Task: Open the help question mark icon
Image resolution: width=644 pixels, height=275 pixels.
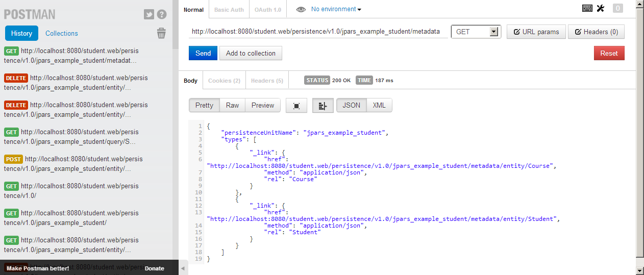Action: coord(162,14)
